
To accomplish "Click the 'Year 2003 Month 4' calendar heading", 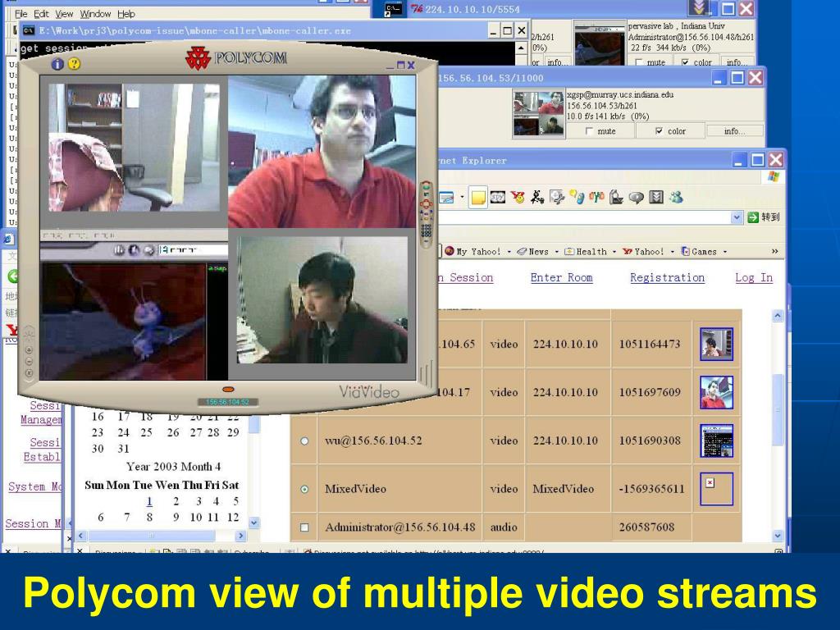I will point(173,467).
